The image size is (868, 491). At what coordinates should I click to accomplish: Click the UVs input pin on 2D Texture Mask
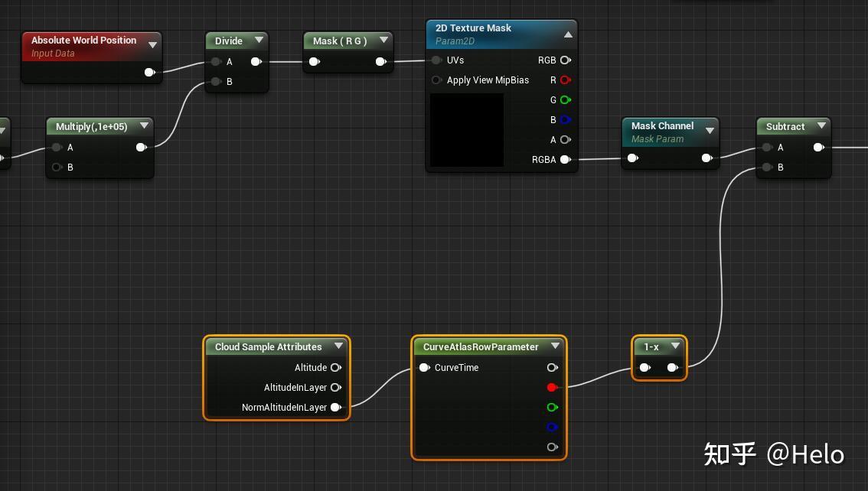pyautogui.click(x=436, y=60)
